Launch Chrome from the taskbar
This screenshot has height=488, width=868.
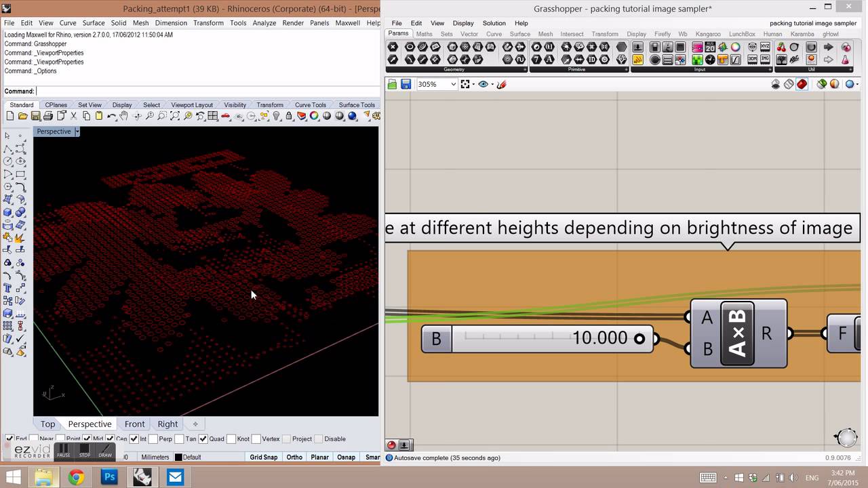(x=76, y=477)
